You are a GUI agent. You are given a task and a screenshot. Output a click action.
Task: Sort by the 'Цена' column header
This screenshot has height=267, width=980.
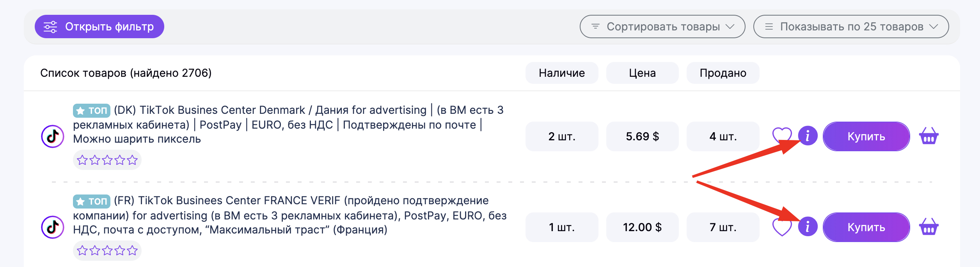click(642, 73)
